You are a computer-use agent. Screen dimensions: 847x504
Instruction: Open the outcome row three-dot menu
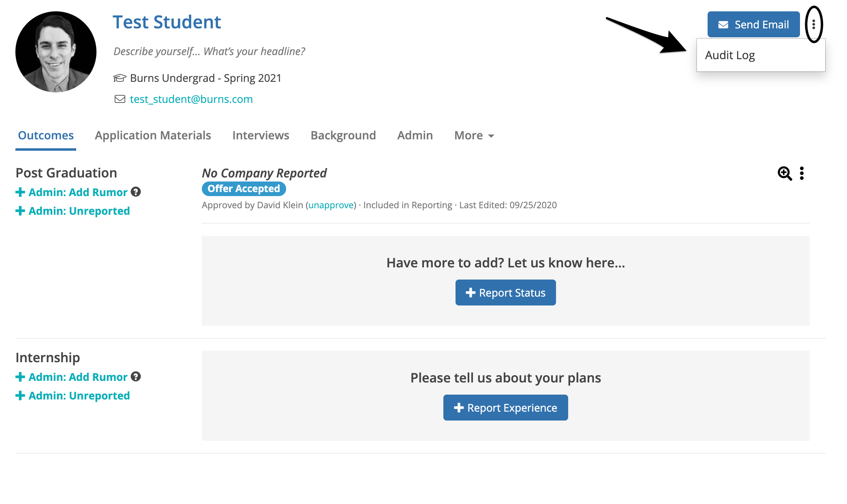pos(802,173)
